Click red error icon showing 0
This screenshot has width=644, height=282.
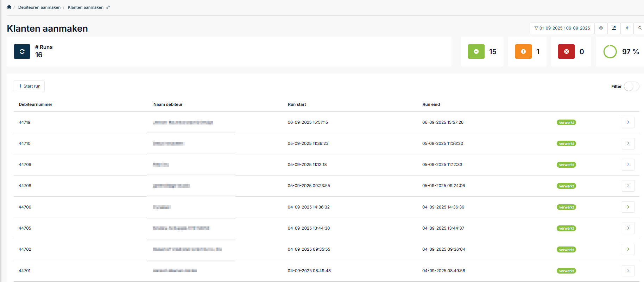click(x=566, y=51)
